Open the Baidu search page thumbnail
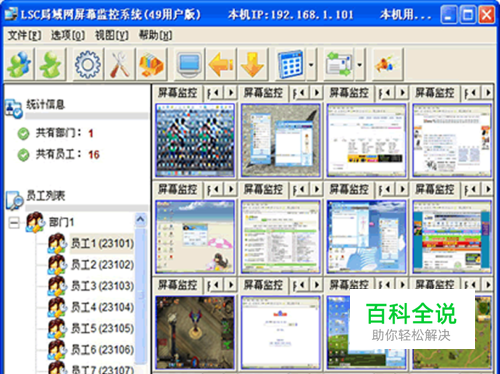 pyautogui.click(x=281, y=333)
